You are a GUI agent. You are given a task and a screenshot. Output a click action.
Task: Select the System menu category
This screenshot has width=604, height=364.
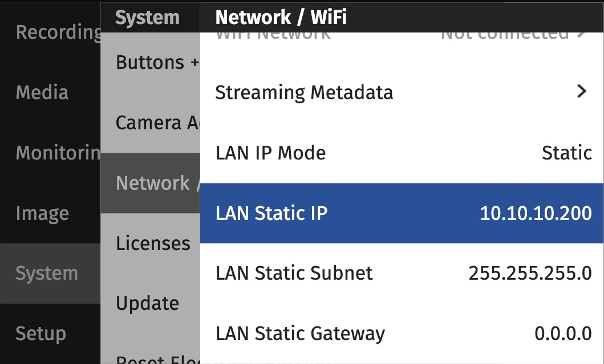click(47, 273)
